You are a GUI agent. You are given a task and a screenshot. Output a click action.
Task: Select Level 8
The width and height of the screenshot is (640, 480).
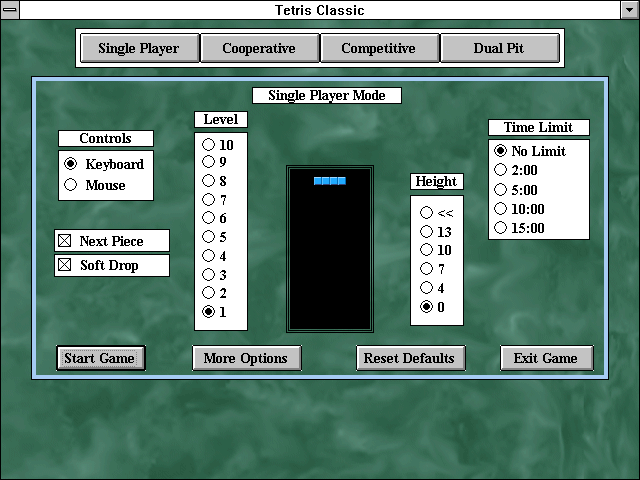214,180
